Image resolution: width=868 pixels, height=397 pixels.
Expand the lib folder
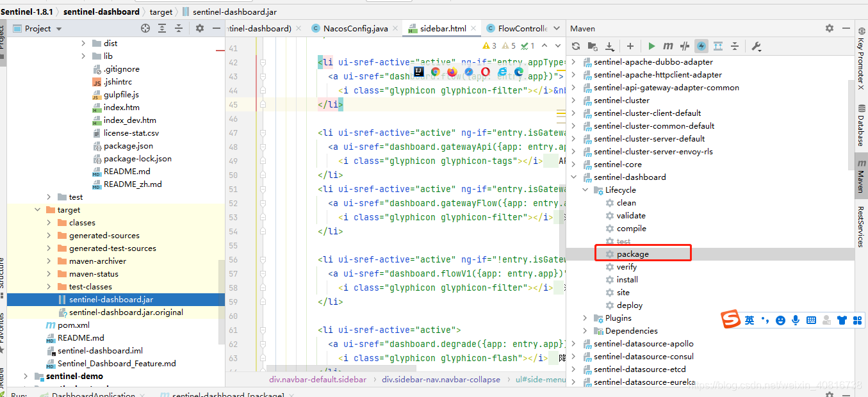[x=84, y=56]
